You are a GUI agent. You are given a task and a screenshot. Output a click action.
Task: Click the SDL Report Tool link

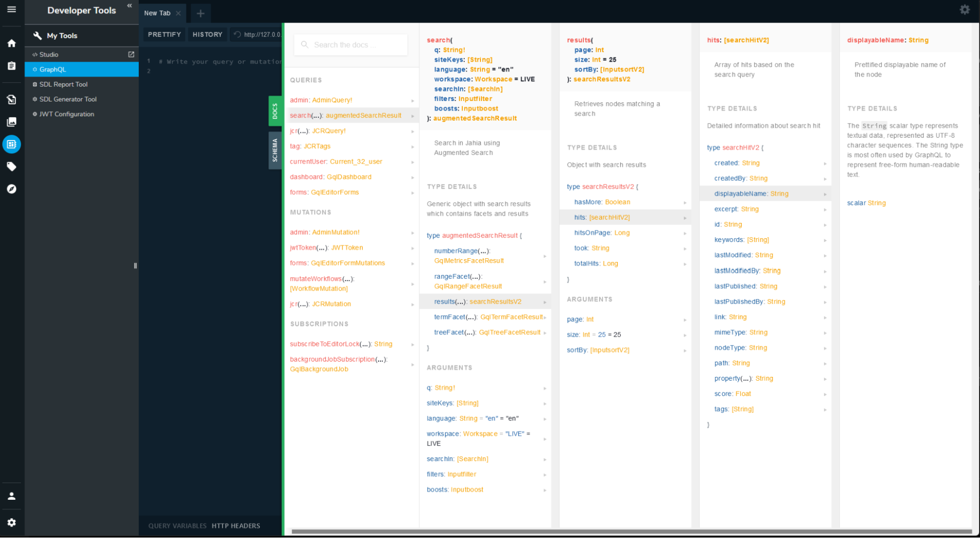tap(63, 83)
